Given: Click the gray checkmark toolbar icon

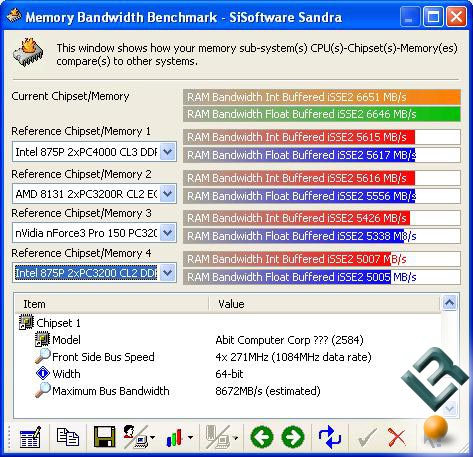Looking at the screenshot, I should point(367,437).
